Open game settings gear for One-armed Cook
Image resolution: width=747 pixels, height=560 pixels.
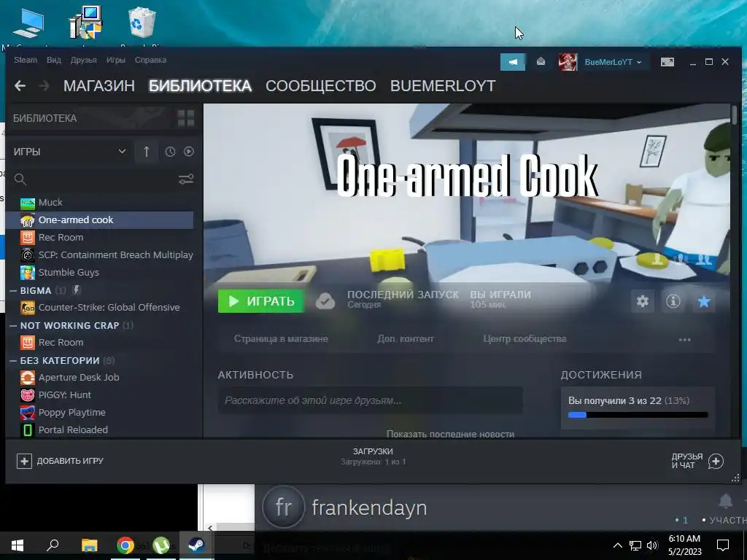coord(642,301)
